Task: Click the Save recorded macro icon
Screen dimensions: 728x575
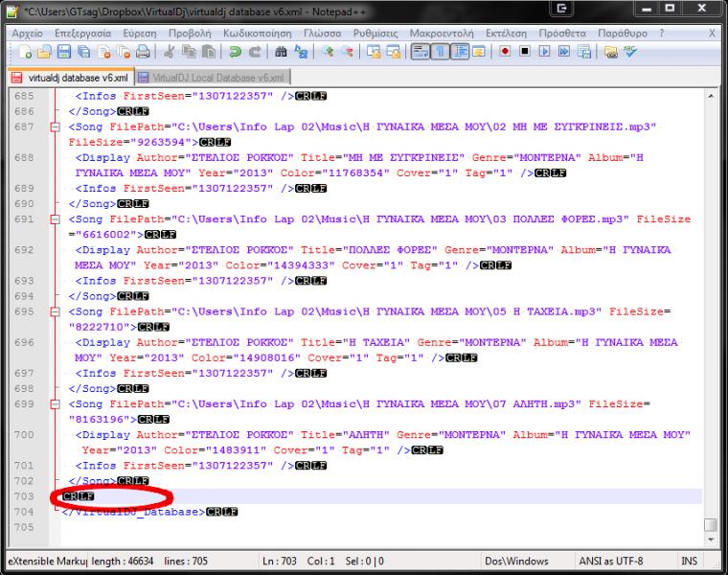Action: click(584, 52)
